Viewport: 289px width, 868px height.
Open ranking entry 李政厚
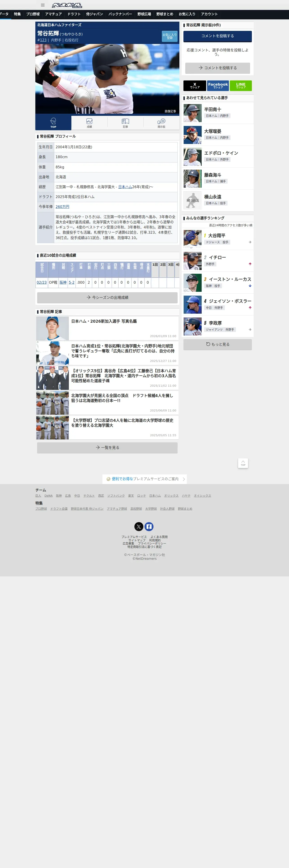[217, 327]
